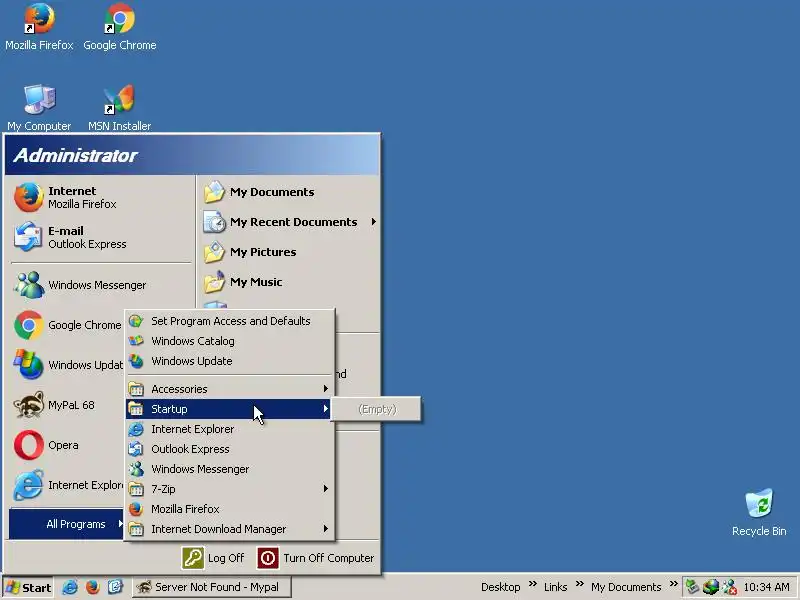This screenshot has height=600, width=800.
Task: Expand the Internet Download Manager submenu
Action: (230, 529)
